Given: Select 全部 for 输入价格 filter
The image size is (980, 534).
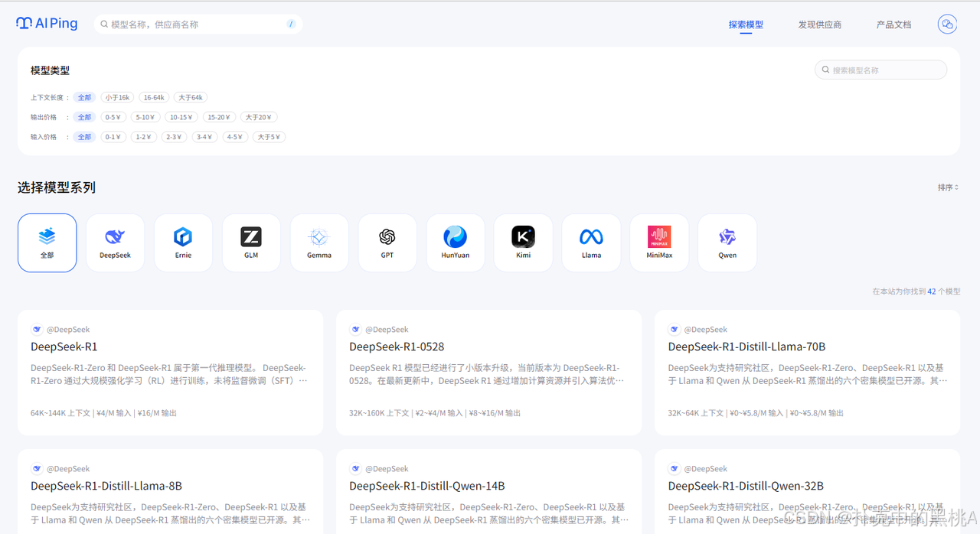Looking at the screenshot, I should (x=84, y=137).
